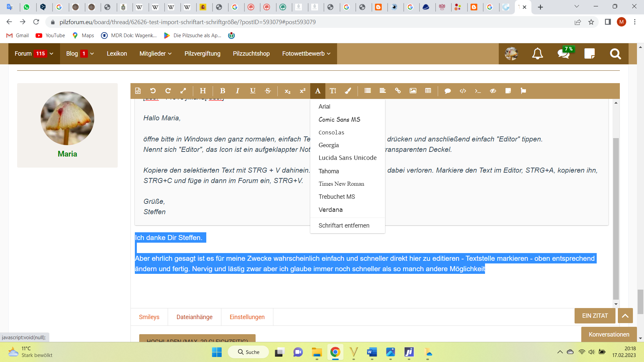Image resolution: width=644 pixels, height=362 pixels.
Task: Toggle superscript formatting
Action: (x=303, y=91)
